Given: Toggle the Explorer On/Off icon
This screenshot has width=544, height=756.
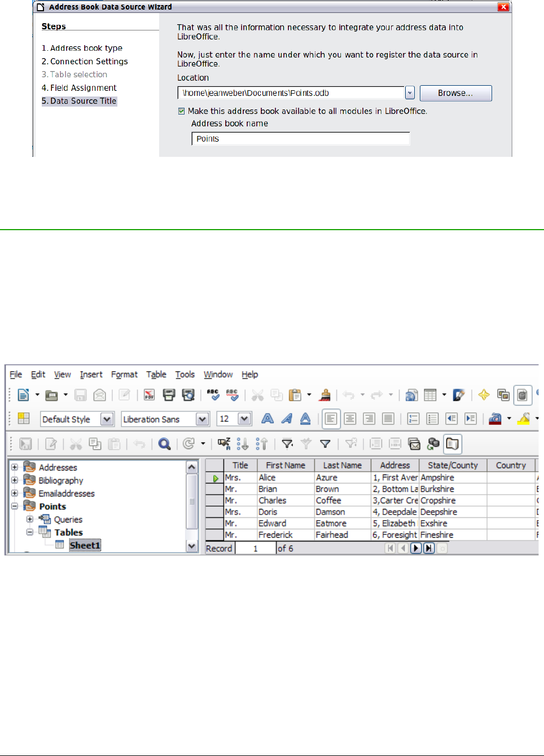Looking at the screenshot, I should point(453,444).
